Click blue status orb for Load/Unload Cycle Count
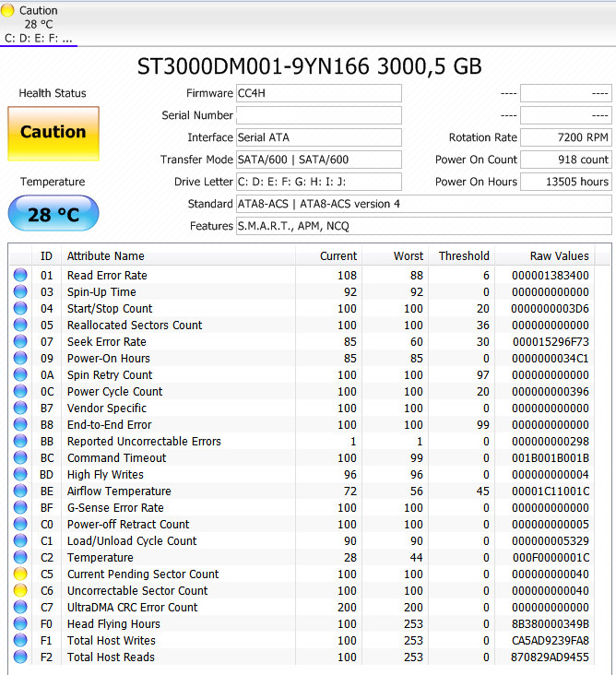Viewport: 616px width, 675px height. (x=20, y=540)
